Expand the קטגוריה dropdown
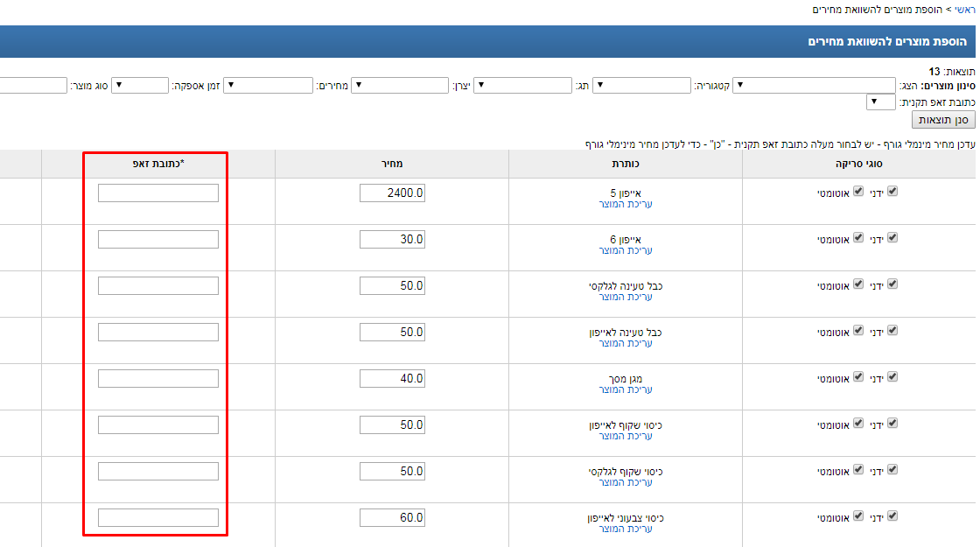The width and height of the screenshot is (980, 547). [x=641, y=85]
